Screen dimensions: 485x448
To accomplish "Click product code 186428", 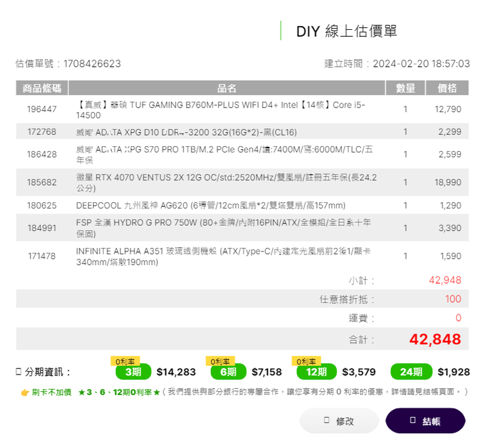I will tap(42, 154).
